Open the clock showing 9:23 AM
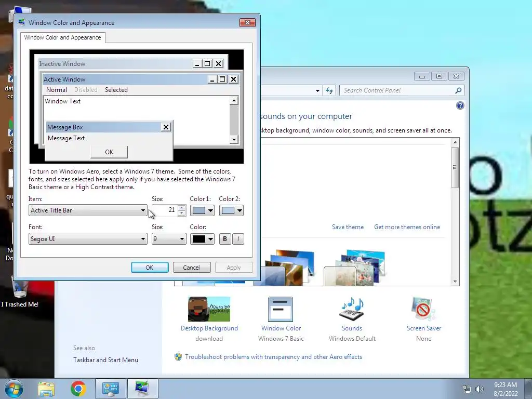 (506, 389)
